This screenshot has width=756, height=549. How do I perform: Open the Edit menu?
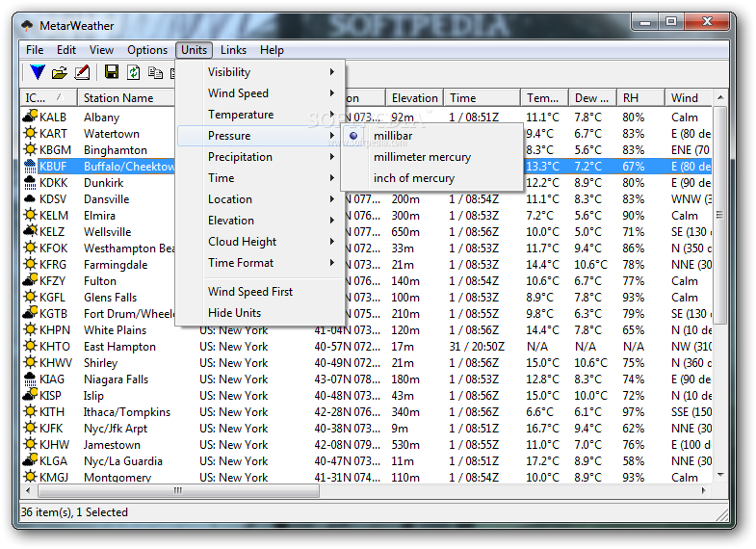[66, 50]
